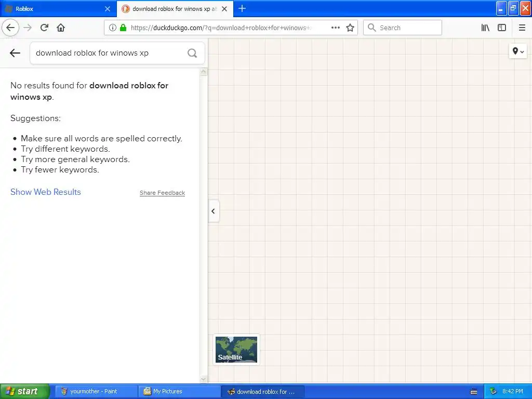Screen dimensions: 532x399
Task: Click into the Firefox Search box
Action: pyautogui.click(x=403, y=28)
